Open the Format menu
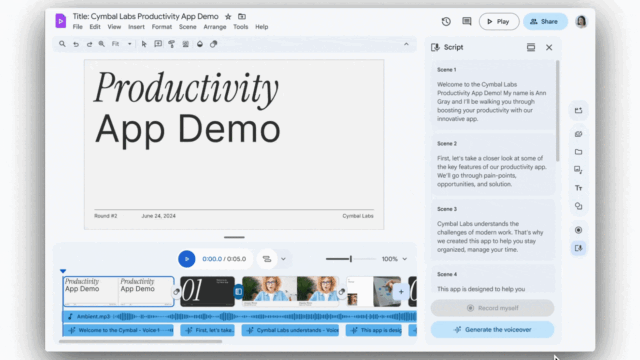Screen dimensions: 640x360 tap(162, 27)
